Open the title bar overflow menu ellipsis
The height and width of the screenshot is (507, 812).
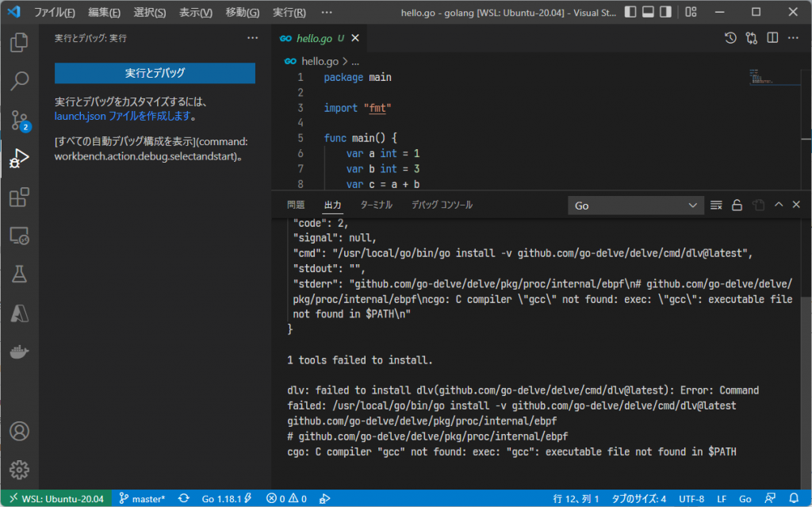coord(327,12)
